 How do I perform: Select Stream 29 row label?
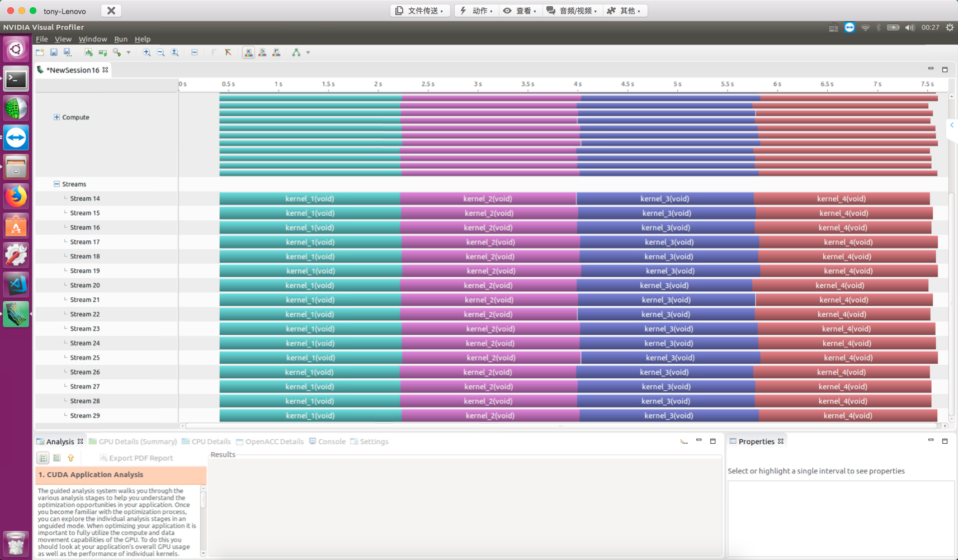(85, 415)
